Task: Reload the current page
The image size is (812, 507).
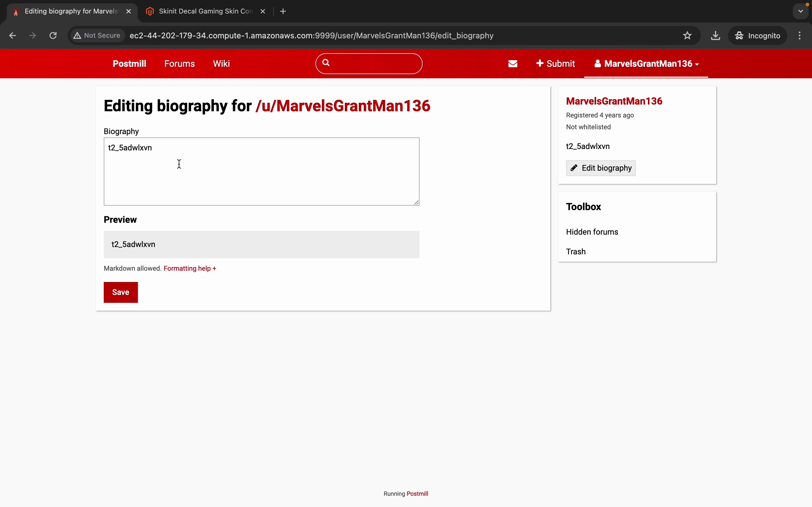Action: pyautogui.click(x=53, y=35)
